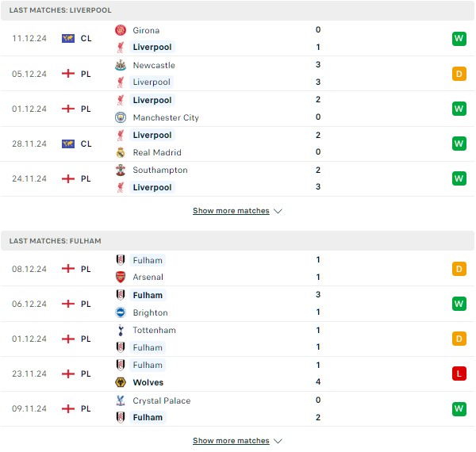Expand more Fulham matches with the chevron
Viewport: 476px width, 452px height.
(278, 441)
